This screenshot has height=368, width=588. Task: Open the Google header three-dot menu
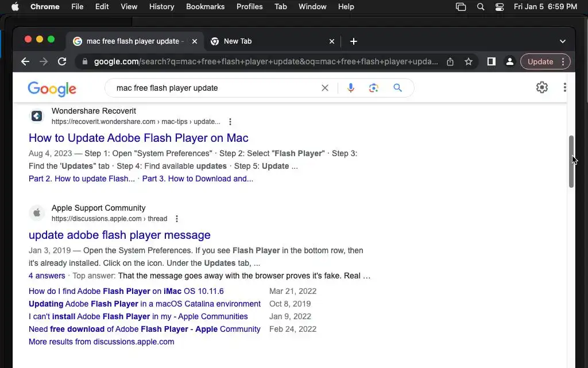[x=565, y=87]
